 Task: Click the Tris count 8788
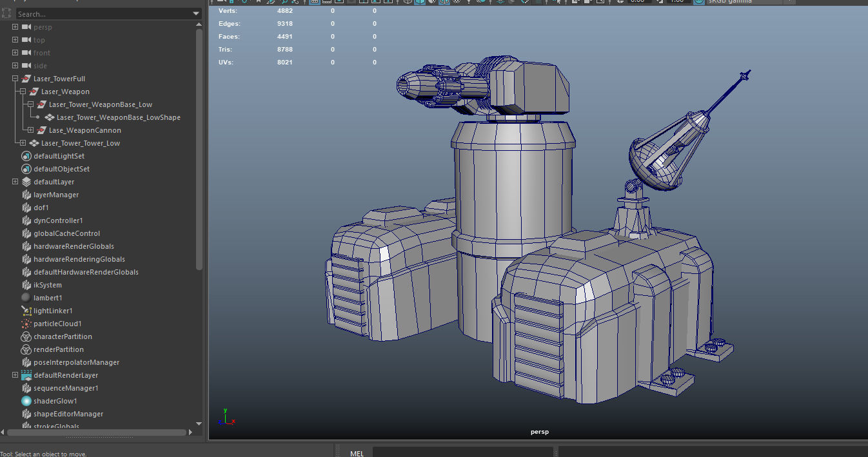click(285, 50)
